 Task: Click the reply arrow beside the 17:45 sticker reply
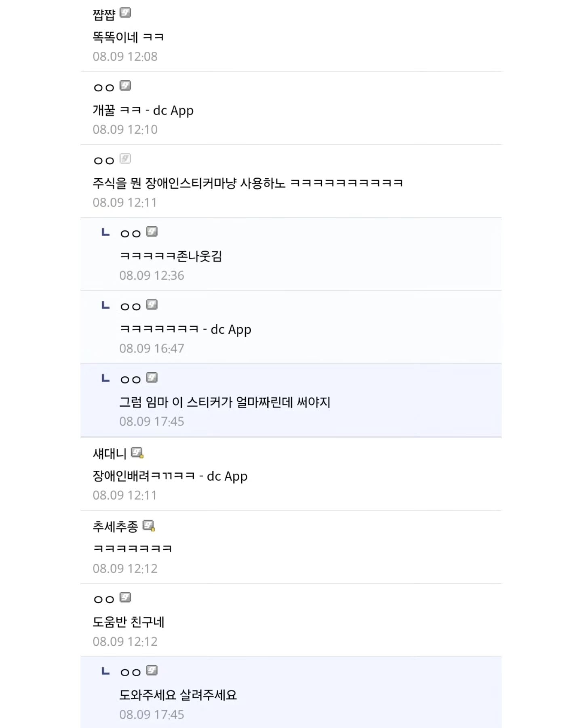(x=105, y=378)
